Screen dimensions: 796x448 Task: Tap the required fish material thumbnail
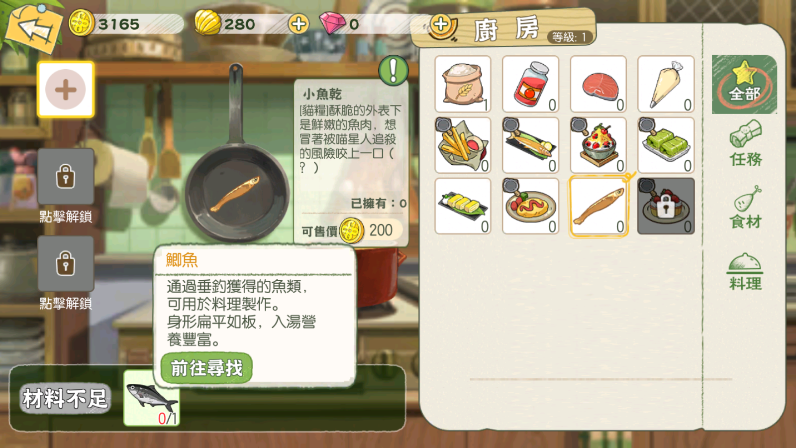click(x=151, y=398)
